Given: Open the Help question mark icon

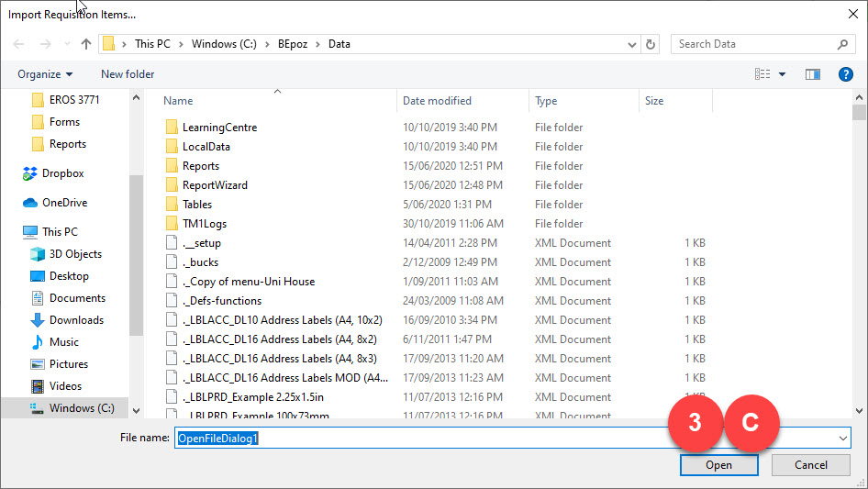Looking at the screenshot, I should [845, 74].
